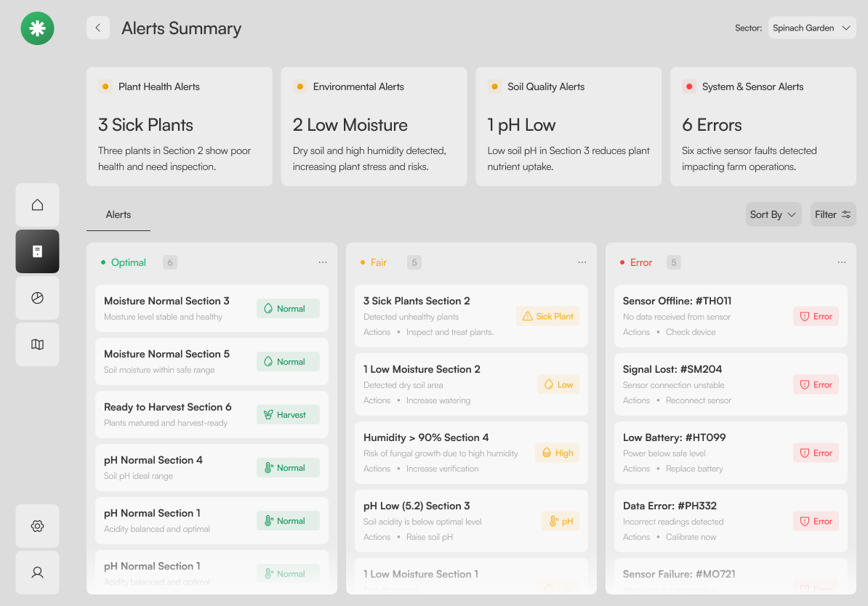Click the Fair column heading

379,262
